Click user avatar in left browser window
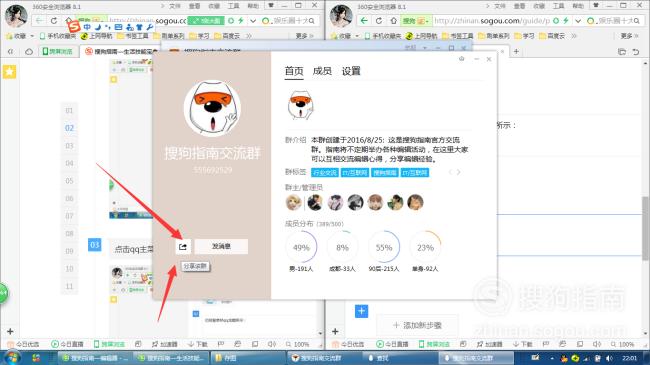This screenshot has width=650, height=365. click(16, 16)
